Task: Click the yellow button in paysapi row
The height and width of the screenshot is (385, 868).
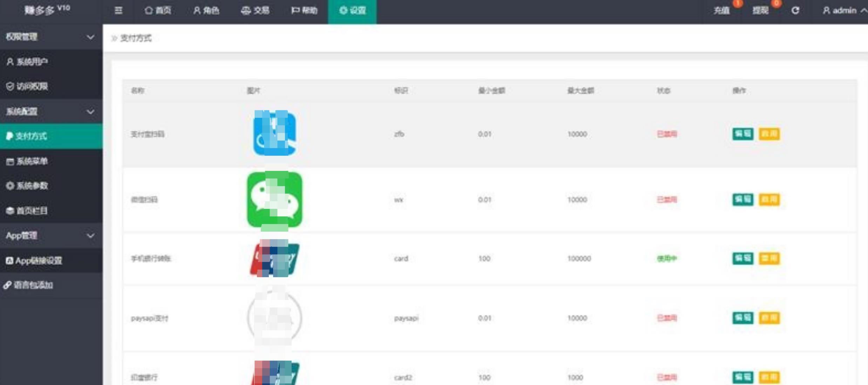Action: (769, 318)
